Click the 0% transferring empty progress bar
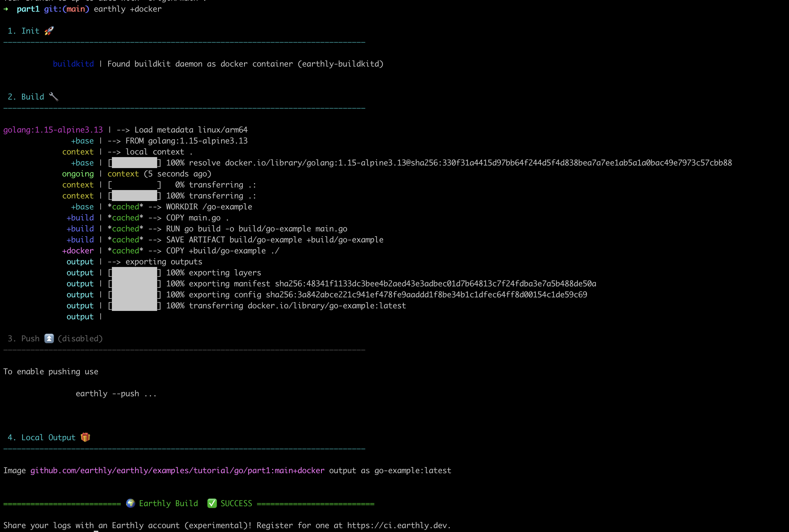789x532 pixels. point(135,185)
